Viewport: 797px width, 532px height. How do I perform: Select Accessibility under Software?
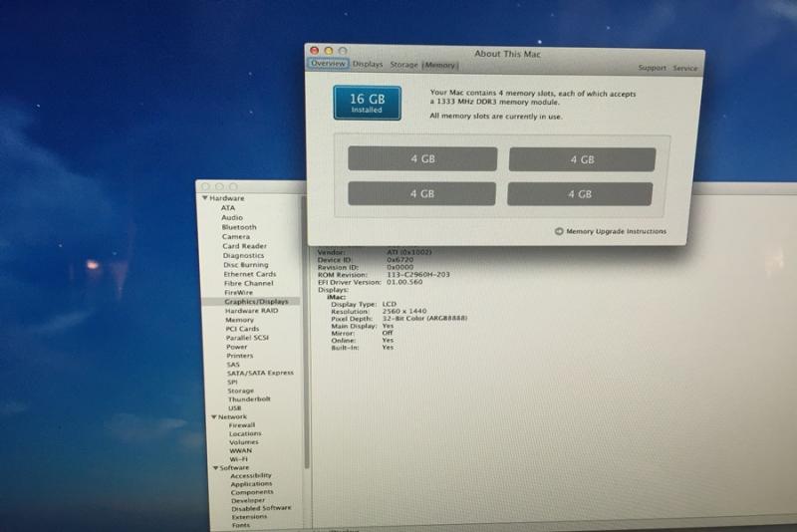[x=251, y=475]
